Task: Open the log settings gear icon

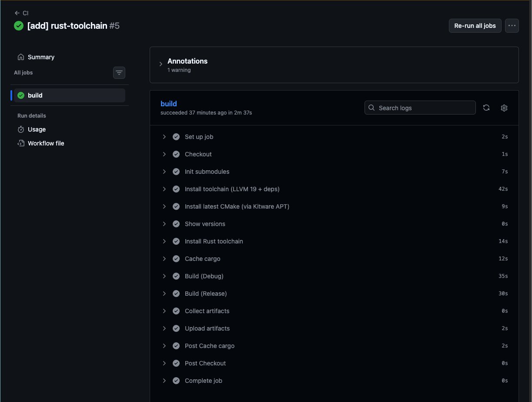Action: pyautogui.click(x=504, y=108)
